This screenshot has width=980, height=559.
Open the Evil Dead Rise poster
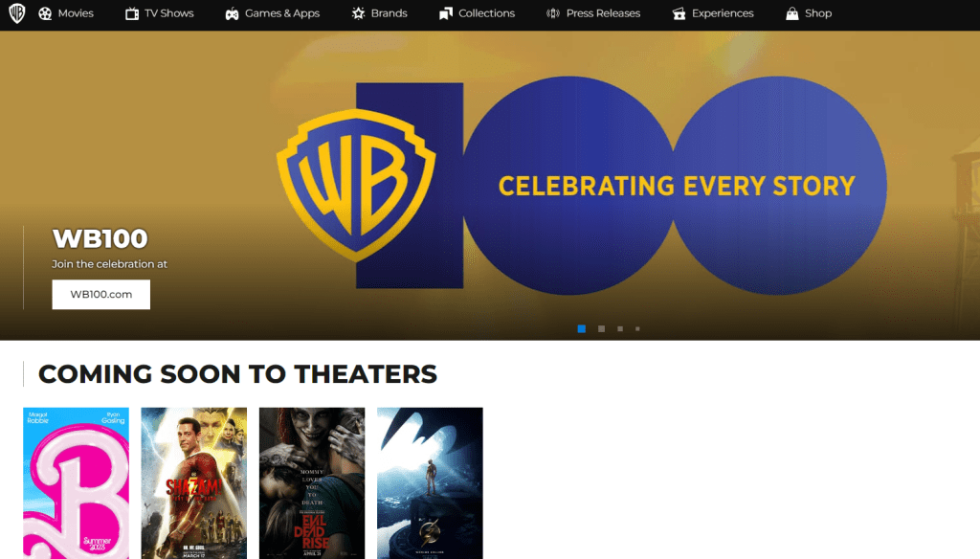coord(311,482)
